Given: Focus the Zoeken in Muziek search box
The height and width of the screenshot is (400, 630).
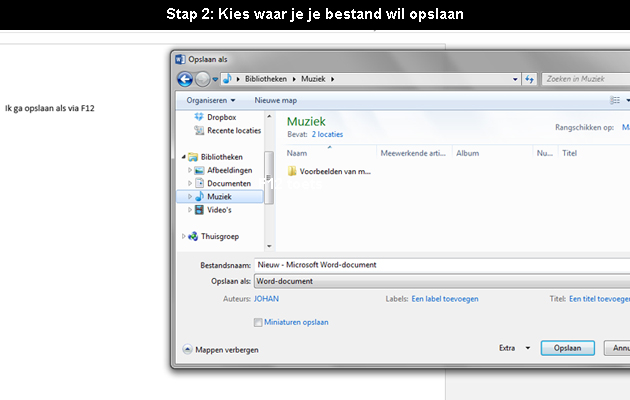Looking at the screenshot, I should pos(587,79).
